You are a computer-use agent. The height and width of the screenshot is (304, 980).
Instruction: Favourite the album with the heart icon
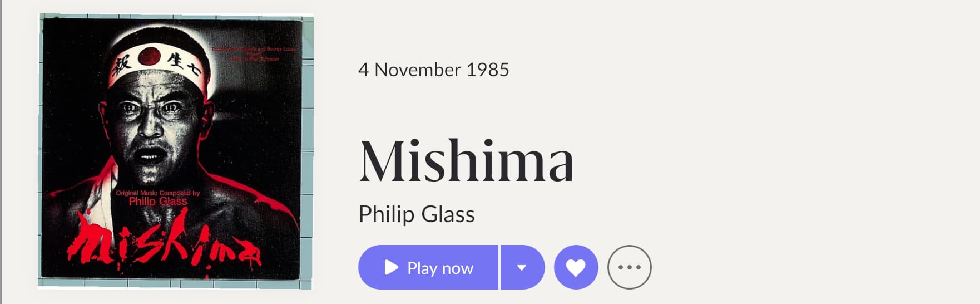[x=576, y=268]
